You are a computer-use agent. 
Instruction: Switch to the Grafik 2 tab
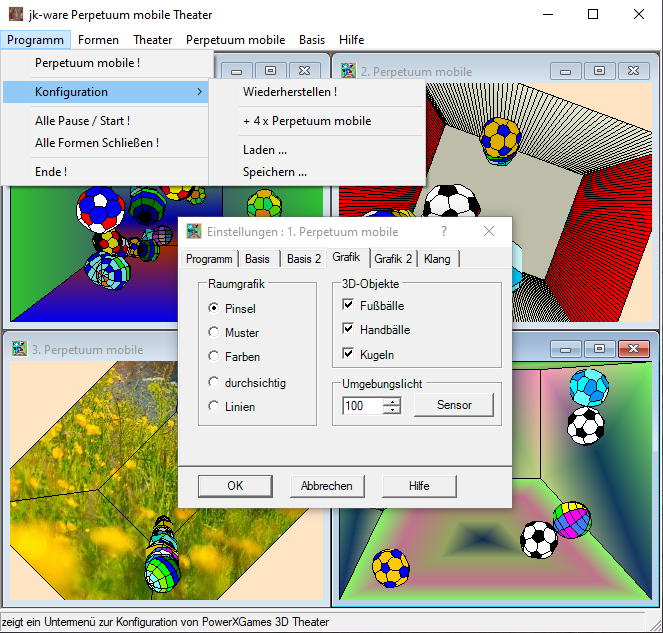(x=393, y=259)
